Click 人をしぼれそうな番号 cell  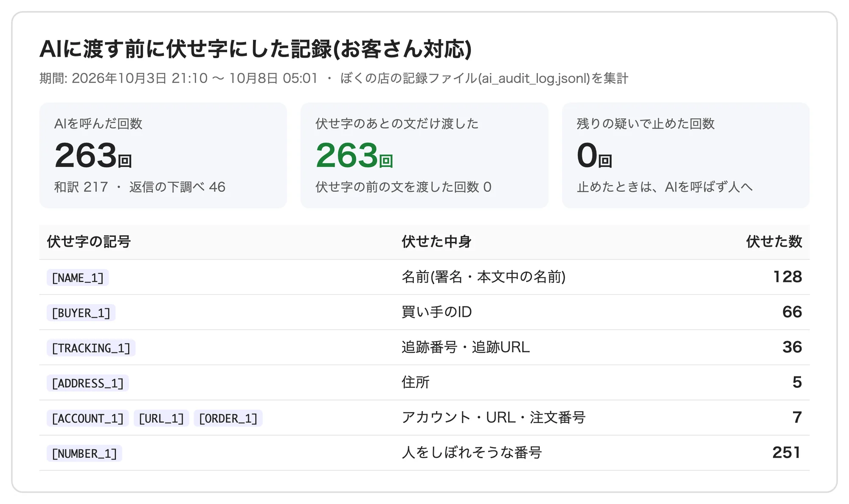tap(472, 453)
